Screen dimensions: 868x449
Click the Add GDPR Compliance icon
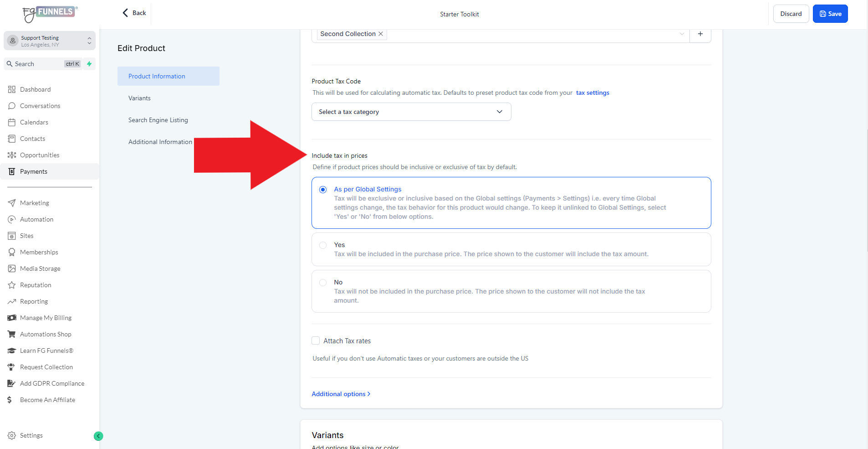[12, 383]
